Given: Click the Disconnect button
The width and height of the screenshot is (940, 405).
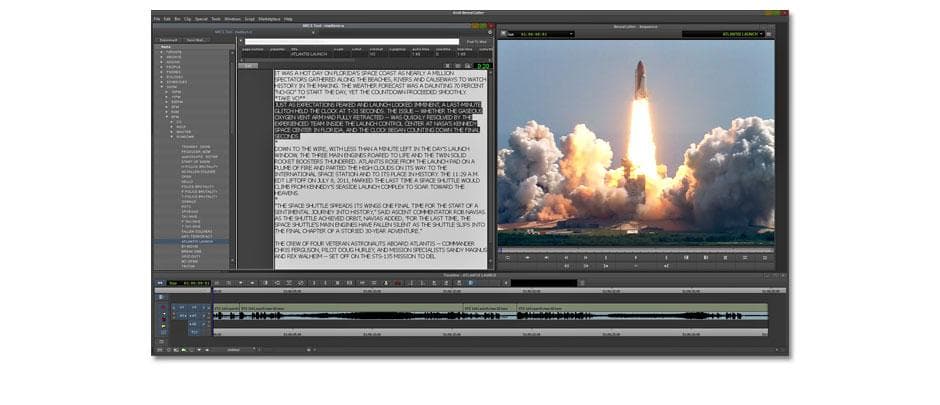Looking at the screenshot, I should [169, 40].
